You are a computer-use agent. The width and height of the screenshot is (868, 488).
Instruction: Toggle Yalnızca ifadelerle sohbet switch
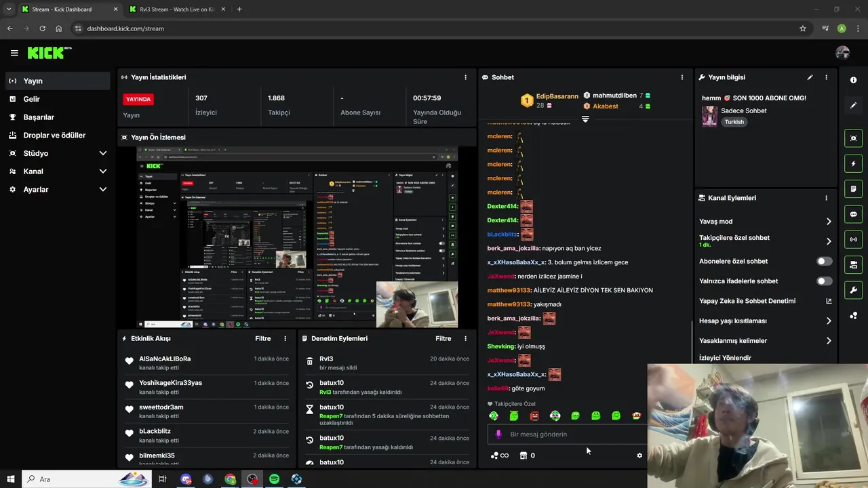[825, 281]
